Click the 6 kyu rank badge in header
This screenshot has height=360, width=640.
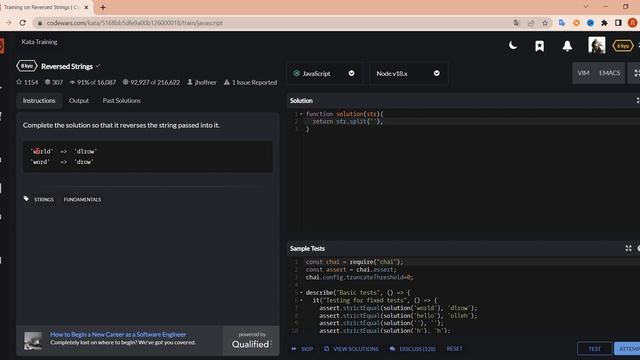coord(622,46)
